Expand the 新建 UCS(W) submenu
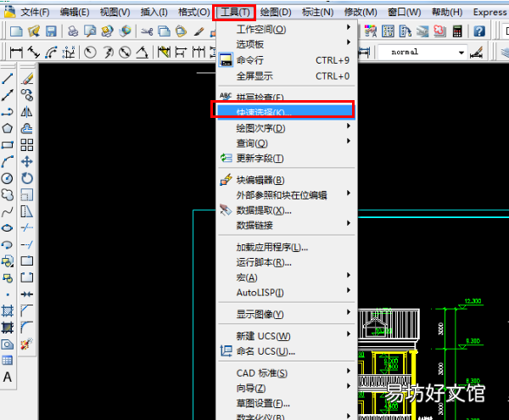509x420 pixels. click(x=286, y=336)
